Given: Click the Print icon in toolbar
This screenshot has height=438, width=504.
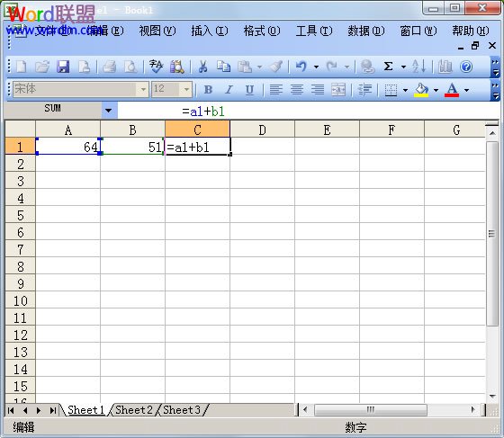Looking at the screenshot, I should coord(109,67).
